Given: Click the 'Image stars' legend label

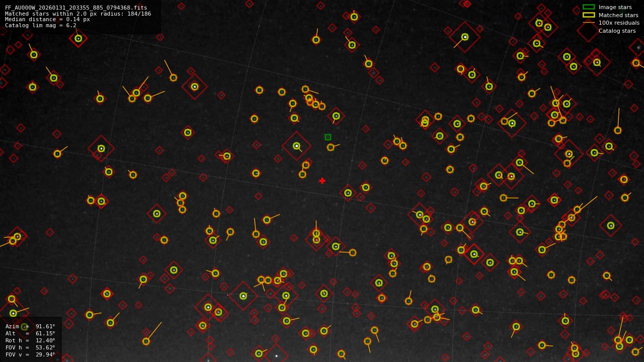Looking at the screenshot, I should 615,7.
